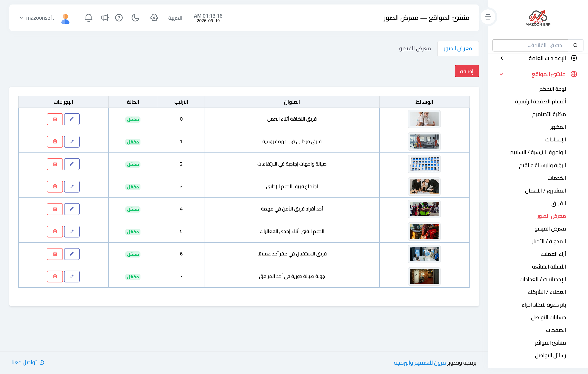This screenshot has height=374, width=588.
Task: Open thumbnail of صيانة واجهات زجاجية row
Action: (x=424, y=164)
